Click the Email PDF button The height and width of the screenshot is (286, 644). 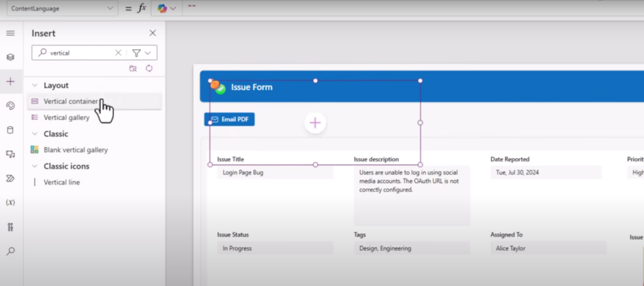[x=229, y=119]
